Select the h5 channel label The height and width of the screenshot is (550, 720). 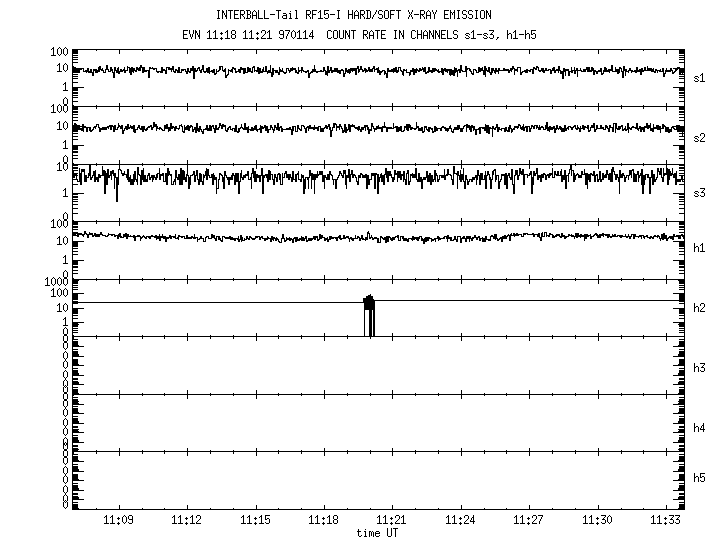point(699,479)
